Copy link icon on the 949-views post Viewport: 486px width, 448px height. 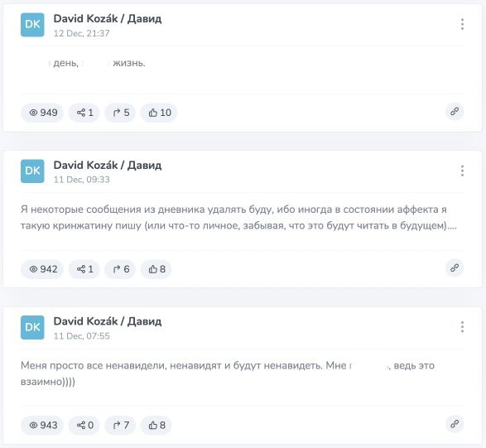[455, 112]
